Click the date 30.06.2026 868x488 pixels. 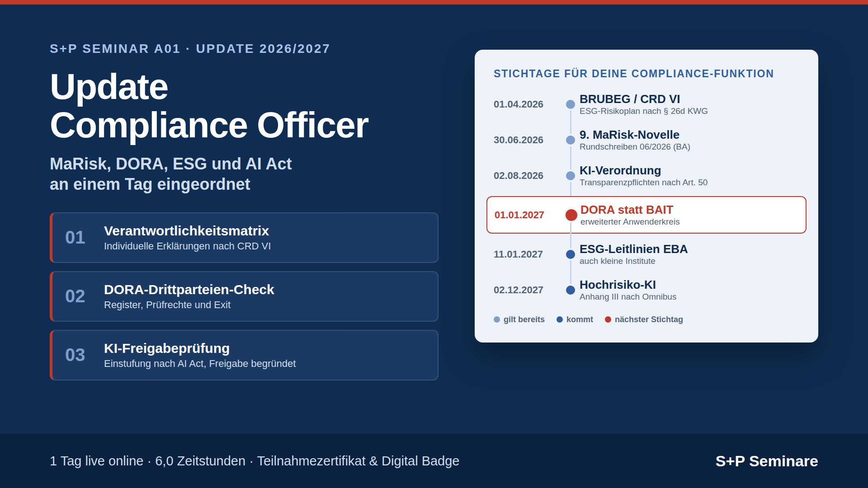coord(519,140)
